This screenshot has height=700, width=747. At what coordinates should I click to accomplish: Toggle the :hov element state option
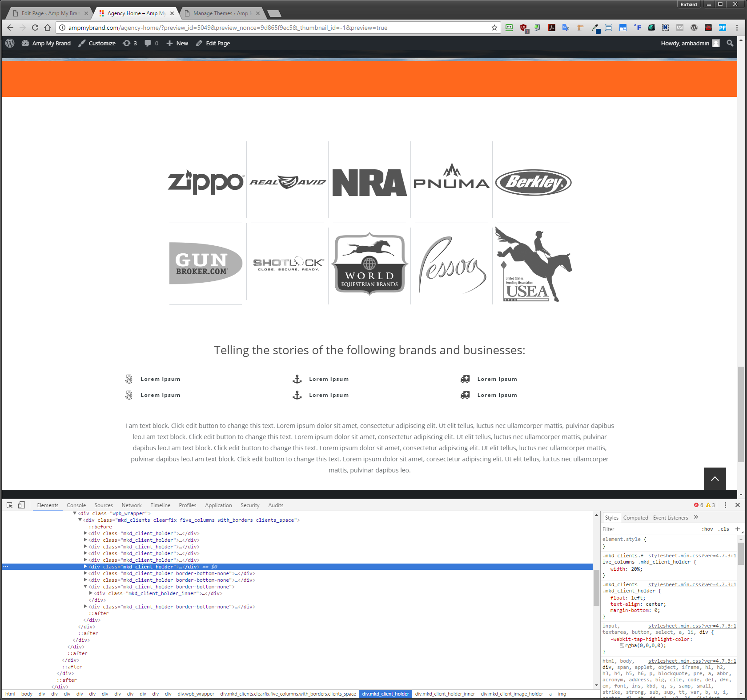707,529
